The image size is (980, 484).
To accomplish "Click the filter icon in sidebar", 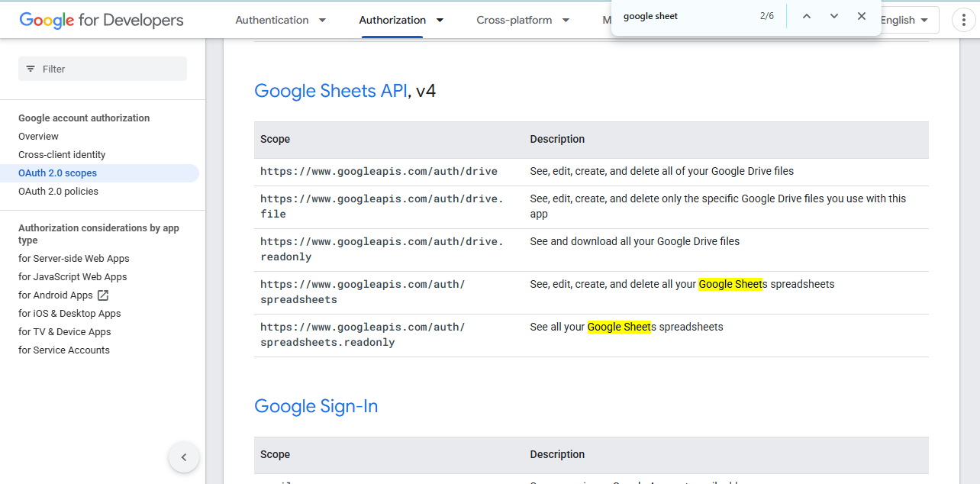I will [31, 69].
